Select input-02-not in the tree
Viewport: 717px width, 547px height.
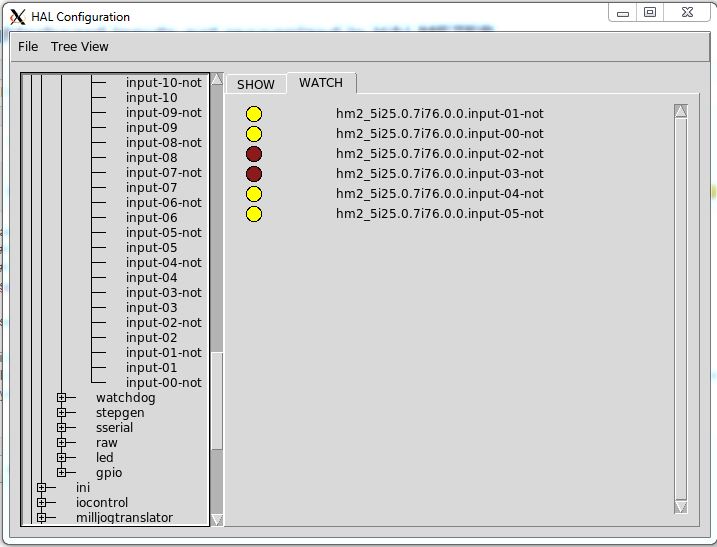click(164, 323)
